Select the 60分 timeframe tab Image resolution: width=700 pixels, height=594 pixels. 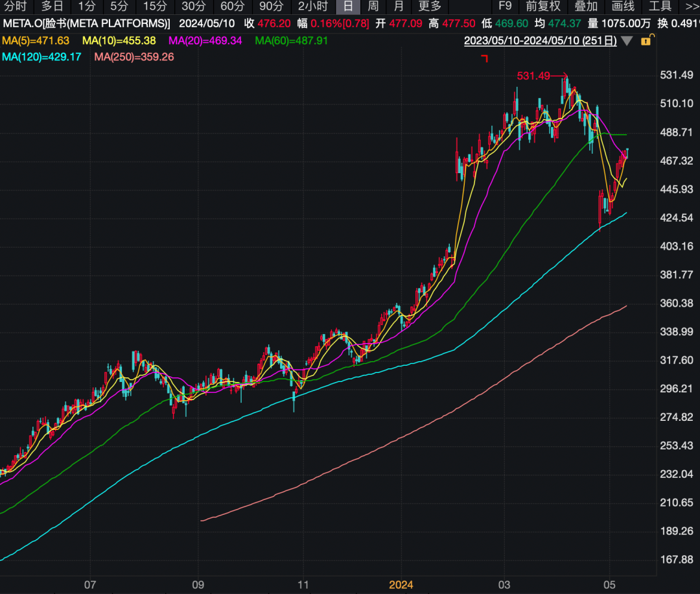[x=232, y=6]
